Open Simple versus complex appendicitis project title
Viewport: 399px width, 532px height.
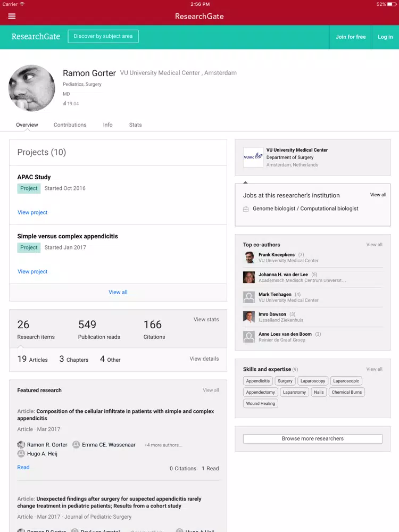click(68, 236)
